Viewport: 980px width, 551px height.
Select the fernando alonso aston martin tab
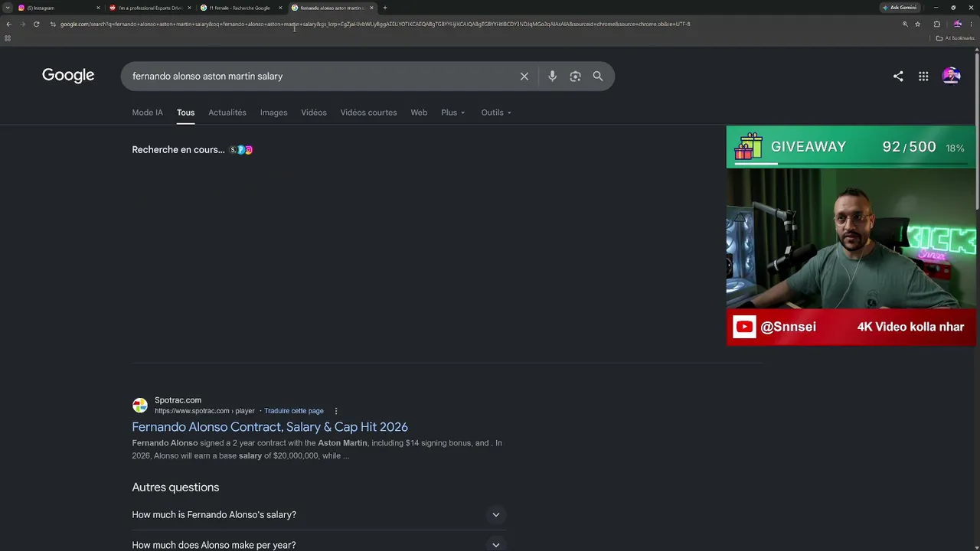pyautogui.click(x=332, y=8)
